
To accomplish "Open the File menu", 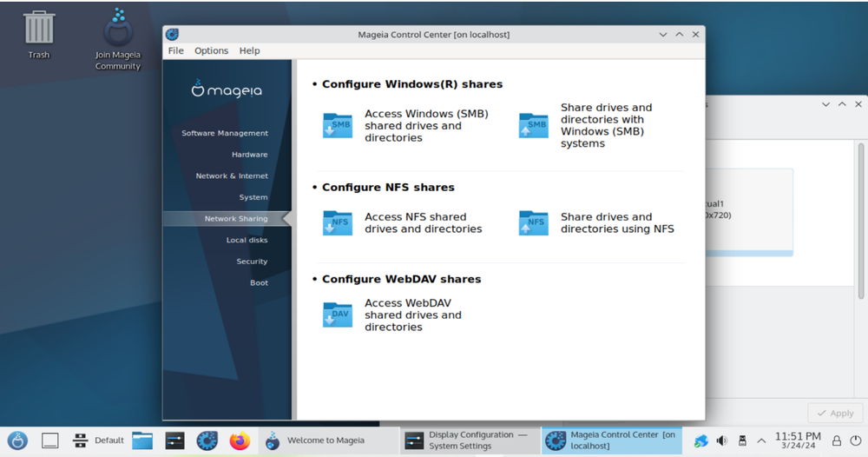I will click(176, 50).
